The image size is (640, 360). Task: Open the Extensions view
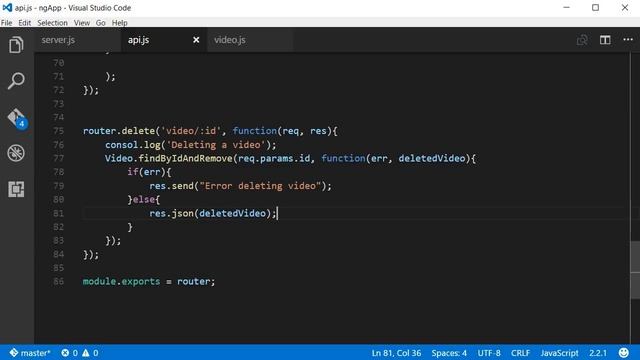click(16, 189)
